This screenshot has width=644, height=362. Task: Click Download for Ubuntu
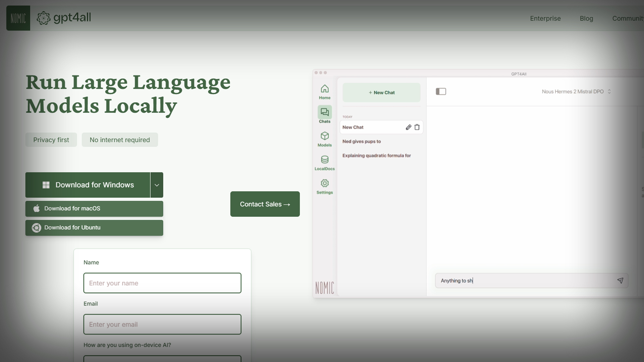(x=94, y=228)
